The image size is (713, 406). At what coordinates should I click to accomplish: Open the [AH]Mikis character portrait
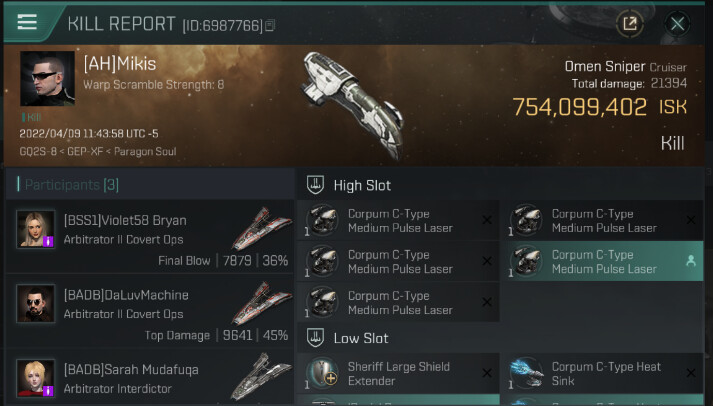(47, 78)
